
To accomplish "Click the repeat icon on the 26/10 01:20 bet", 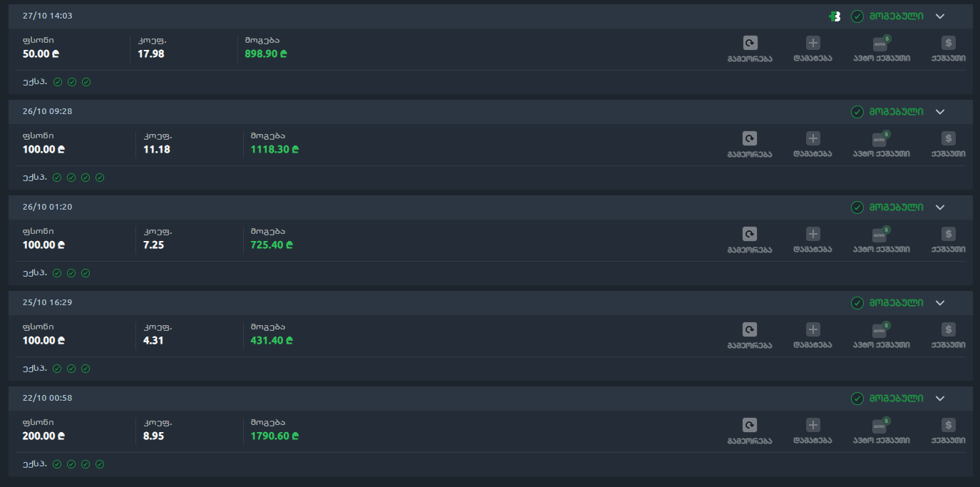I will click(750, 234).
